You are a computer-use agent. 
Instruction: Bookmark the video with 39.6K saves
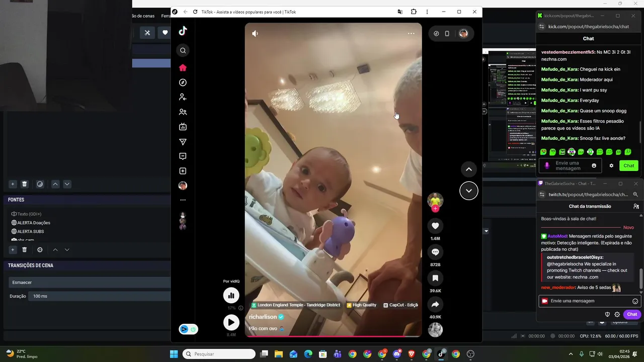point(435,278)
